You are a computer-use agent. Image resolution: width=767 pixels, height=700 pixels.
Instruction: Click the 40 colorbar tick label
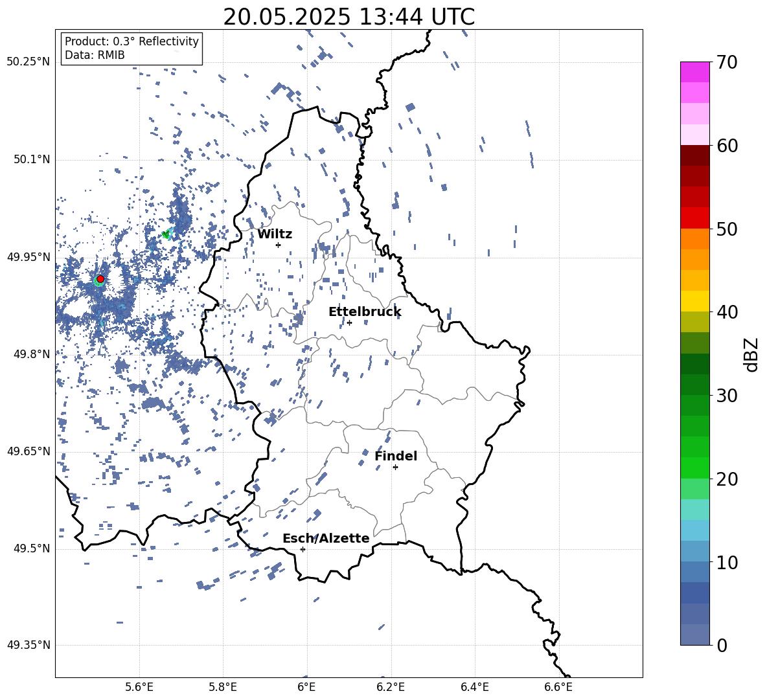coord(727,312)
